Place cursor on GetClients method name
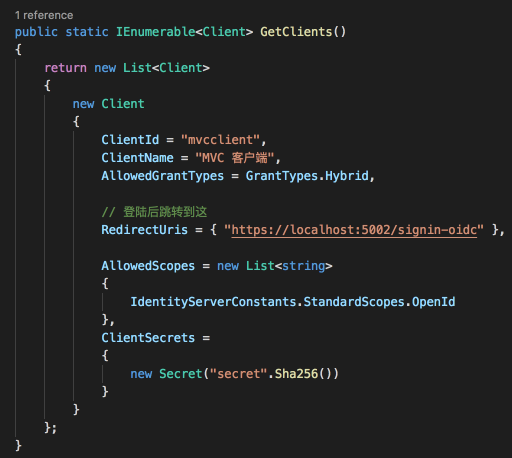Viewport: 512px width, 458px height. 296,32
